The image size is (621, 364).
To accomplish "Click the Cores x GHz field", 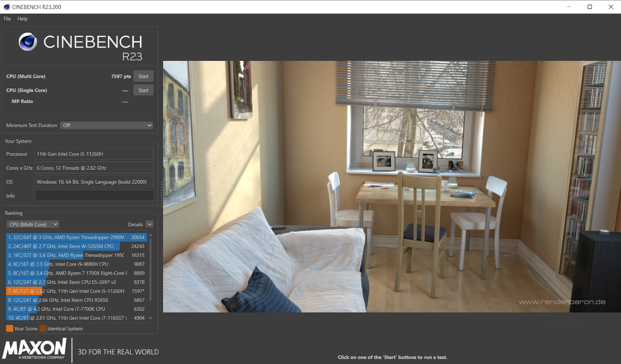I will tap(94, 168).
